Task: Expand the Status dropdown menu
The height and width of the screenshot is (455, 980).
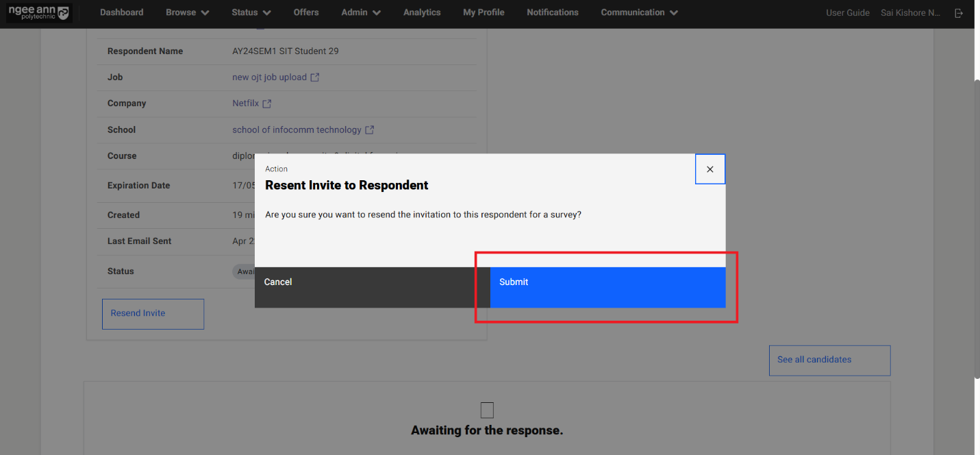Action: point(251,12)
